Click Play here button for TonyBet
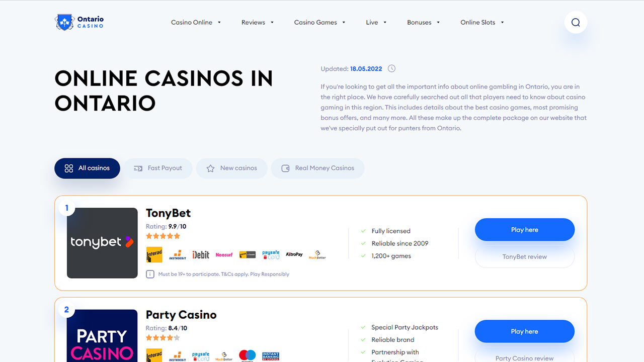 pos(525,230)
